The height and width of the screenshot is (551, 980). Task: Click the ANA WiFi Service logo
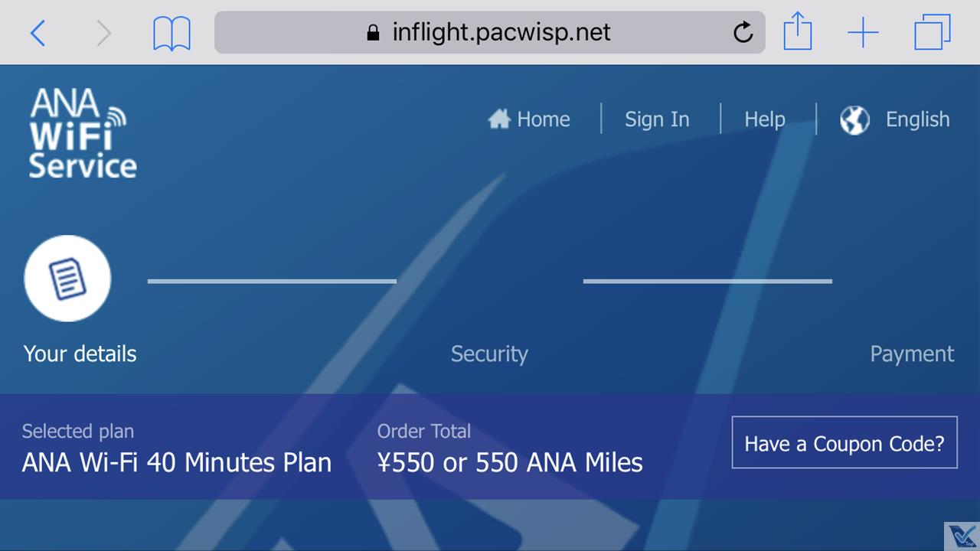coord(82,134)
